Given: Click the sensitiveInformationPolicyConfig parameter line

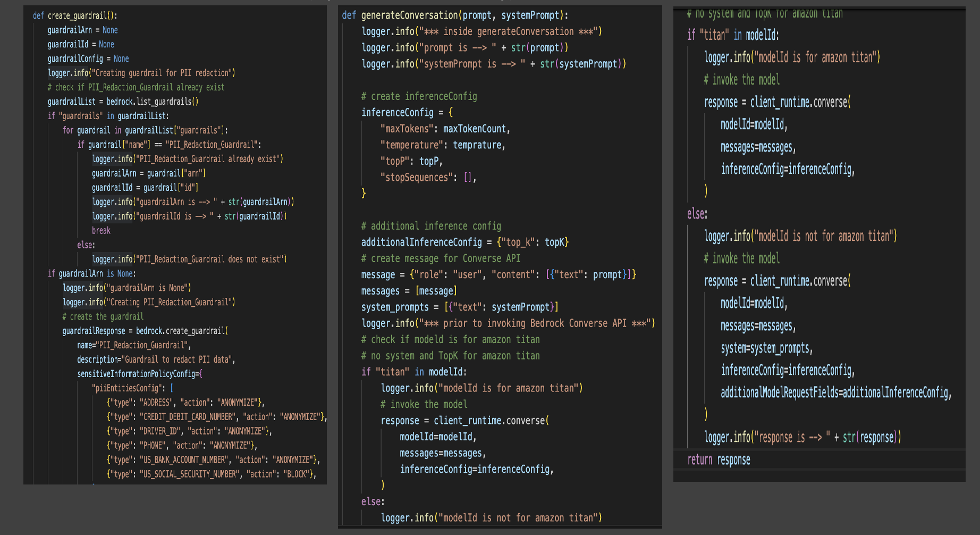Looking at the screenshot, I should point(140,374).
